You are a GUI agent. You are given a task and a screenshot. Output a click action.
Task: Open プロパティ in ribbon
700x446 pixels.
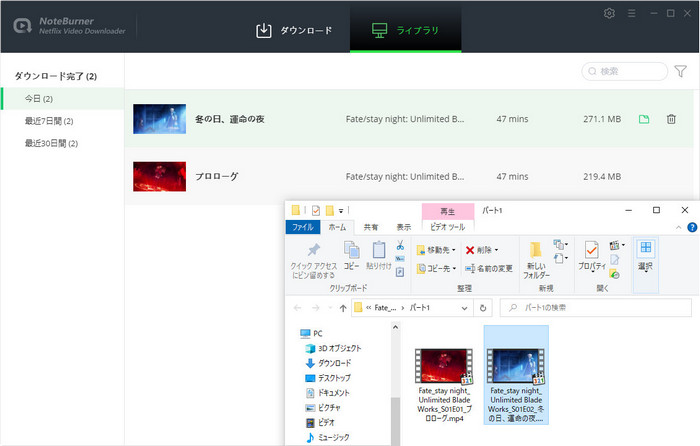(592, 256)
